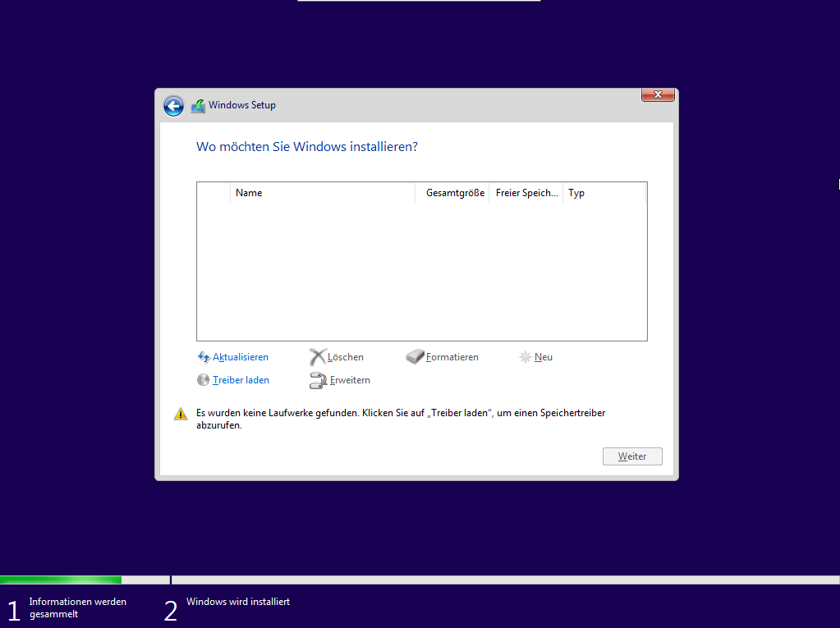Click the Erweitern option text
The height and width of the screenshot is (628, 840).
click(350, 380)
